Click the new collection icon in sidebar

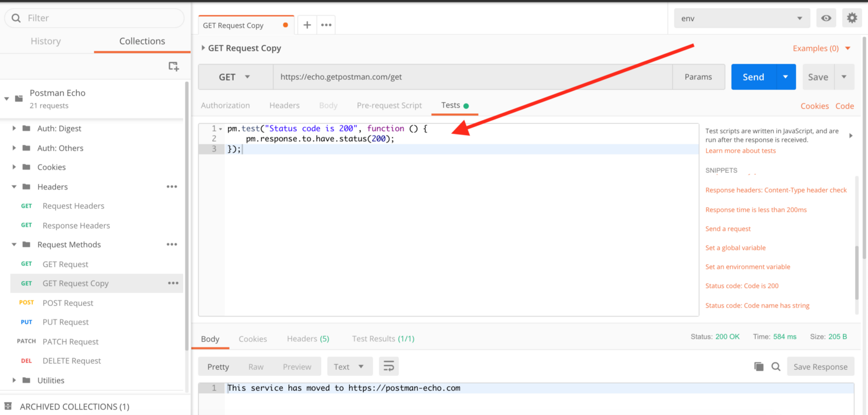point(174,66)
